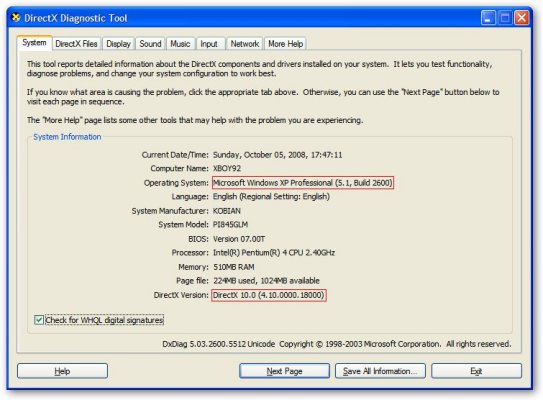Open the DirectX Files tab
Image resolution: width=543 pixels, height=400 pixels.
tap(76, 44)
